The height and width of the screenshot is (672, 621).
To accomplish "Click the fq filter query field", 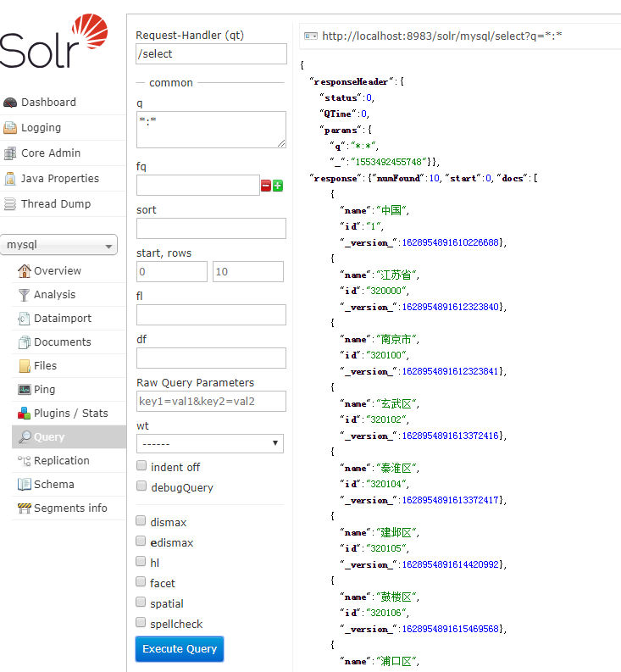I will point(198,185).
